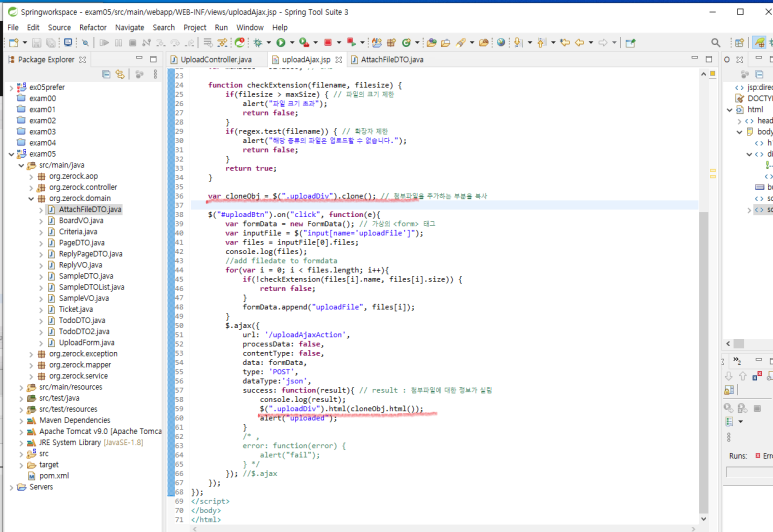Click the Forward navigation arrow icon
This screenshot has height=532, width=773.
click(x=603, y=43)
